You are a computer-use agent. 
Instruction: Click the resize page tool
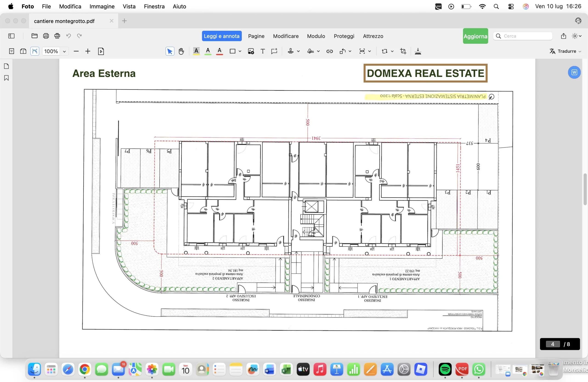(x=385, y=51)
